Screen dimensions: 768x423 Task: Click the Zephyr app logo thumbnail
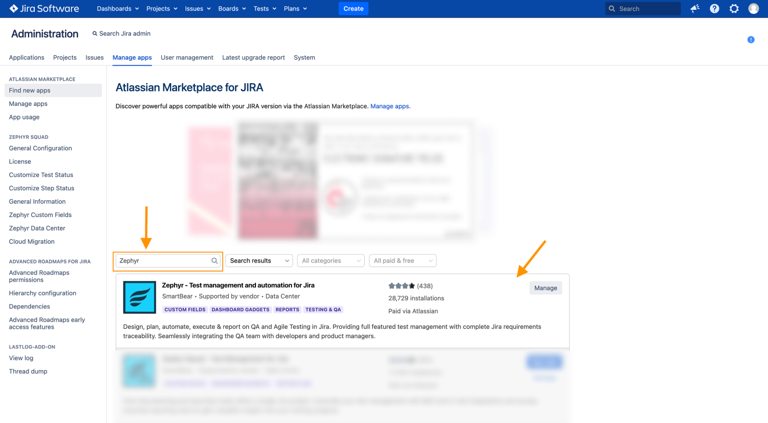[140, 297]
